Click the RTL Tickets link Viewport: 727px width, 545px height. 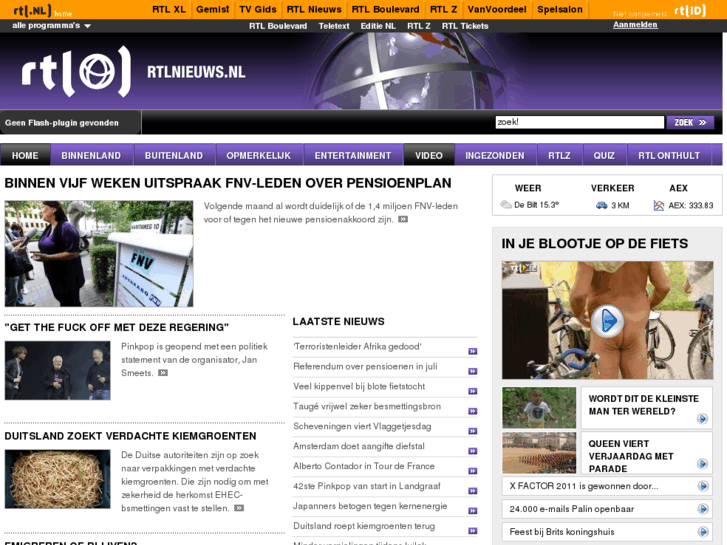465,26
